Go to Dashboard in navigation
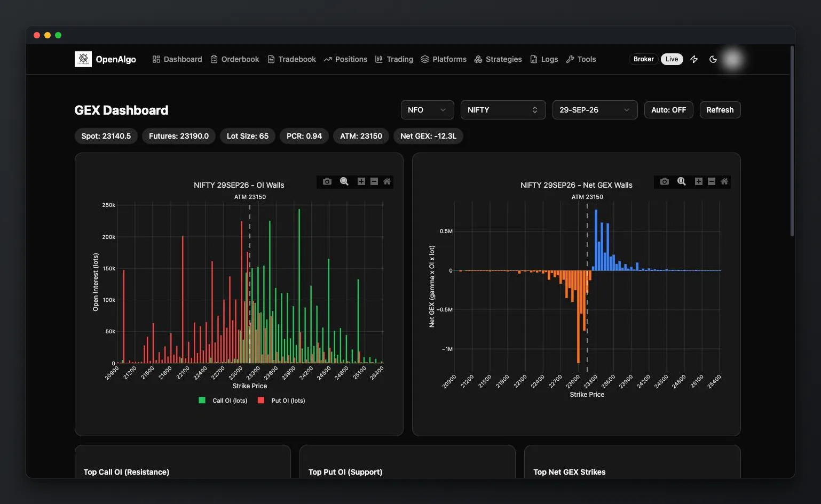The height and width of the screenshot is (504, 821). (177, 59)
